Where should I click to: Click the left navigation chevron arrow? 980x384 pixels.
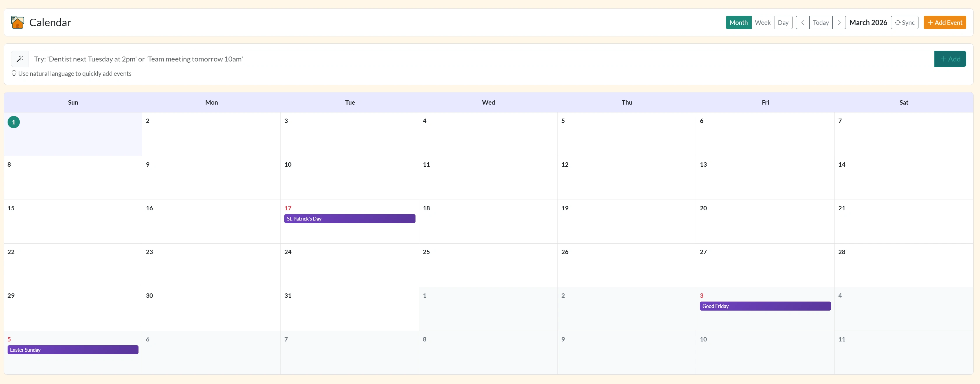point(802,22)
